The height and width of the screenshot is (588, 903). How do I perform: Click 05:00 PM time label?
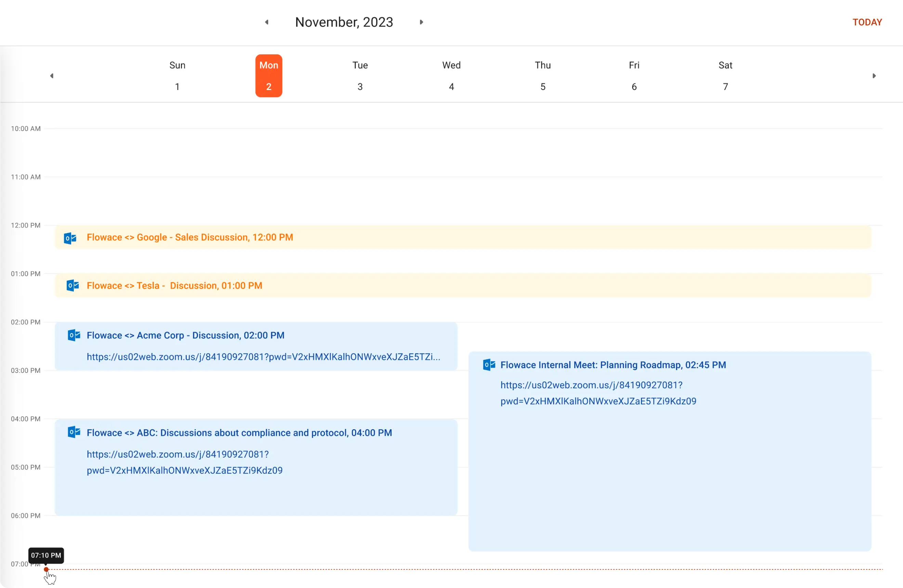26,467
